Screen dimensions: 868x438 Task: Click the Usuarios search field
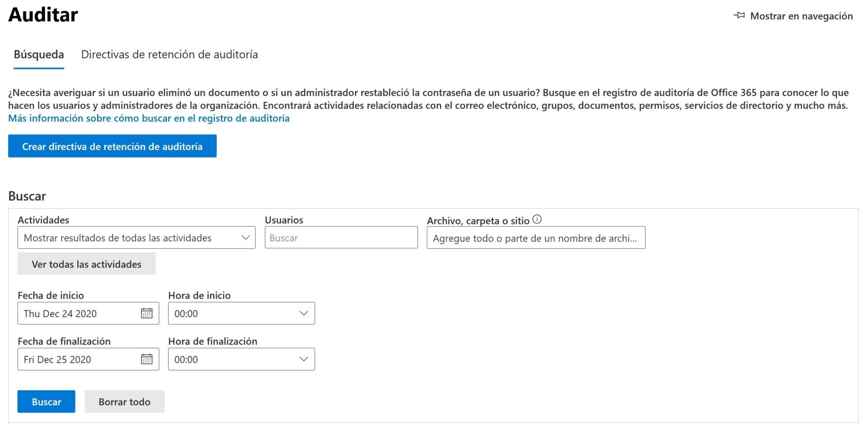tap(341, 237)
